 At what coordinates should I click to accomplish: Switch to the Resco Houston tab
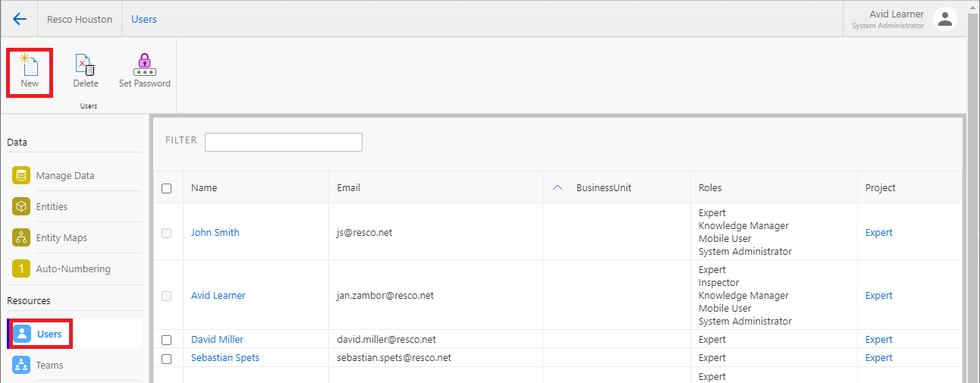80,19
